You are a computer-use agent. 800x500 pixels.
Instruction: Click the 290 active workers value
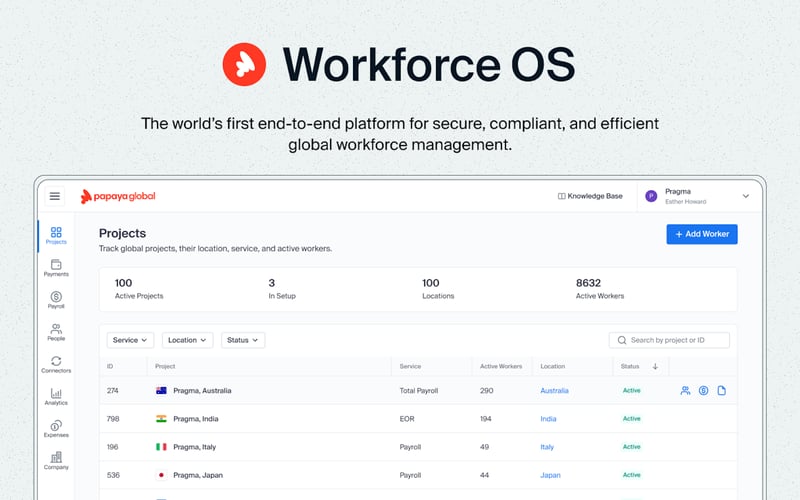tap(487, 391)
